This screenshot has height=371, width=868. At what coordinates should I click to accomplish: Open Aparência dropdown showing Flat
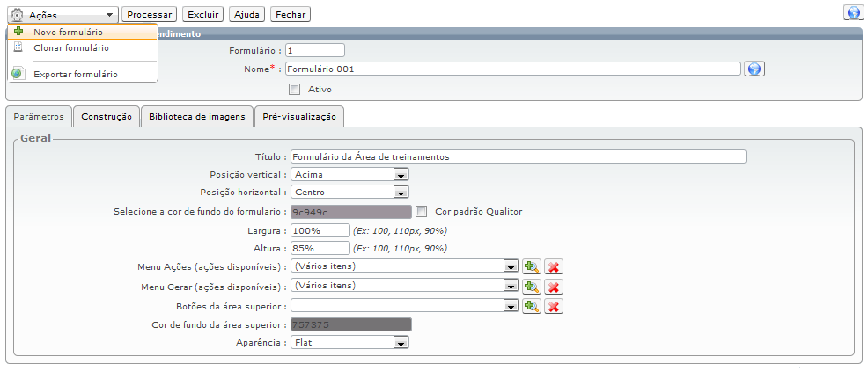(x=349, y=343)
